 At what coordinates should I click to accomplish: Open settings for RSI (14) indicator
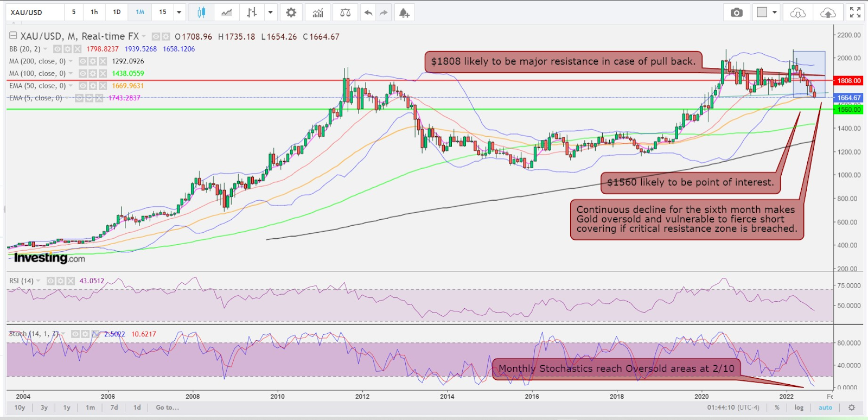[x=61, y=281]
